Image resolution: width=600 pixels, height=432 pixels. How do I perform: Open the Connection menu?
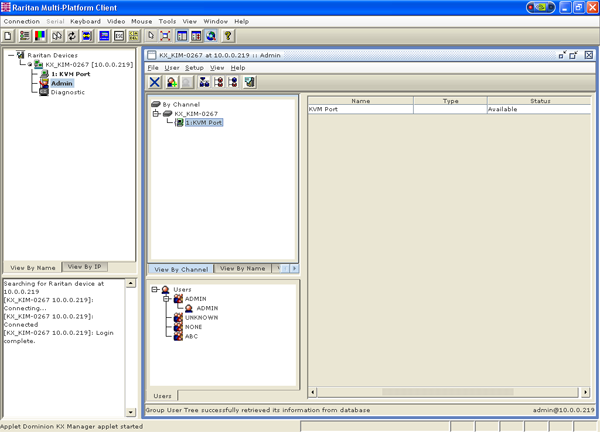pos(22,21)
